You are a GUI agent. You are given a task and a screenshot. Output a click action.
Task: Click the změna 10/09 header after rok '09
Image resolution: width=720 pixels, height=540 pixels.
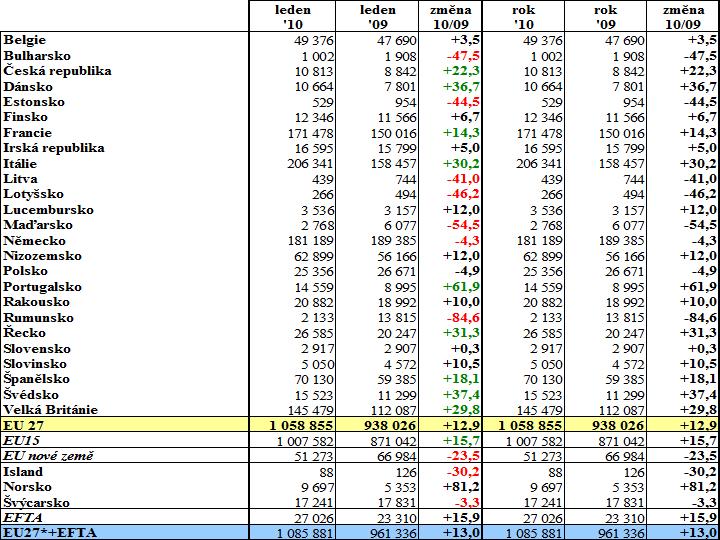coord(683,17)
